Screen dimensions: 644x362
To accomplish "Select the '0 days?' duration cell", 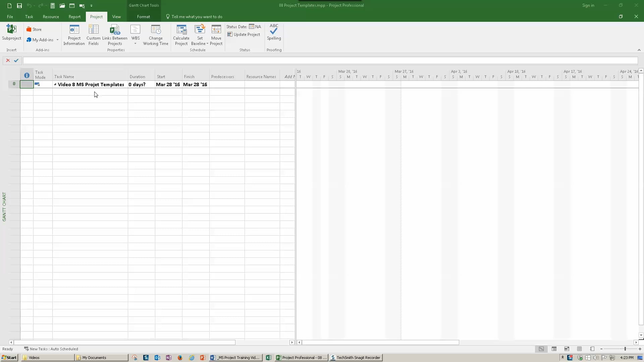I will click(x=142, y=84).
